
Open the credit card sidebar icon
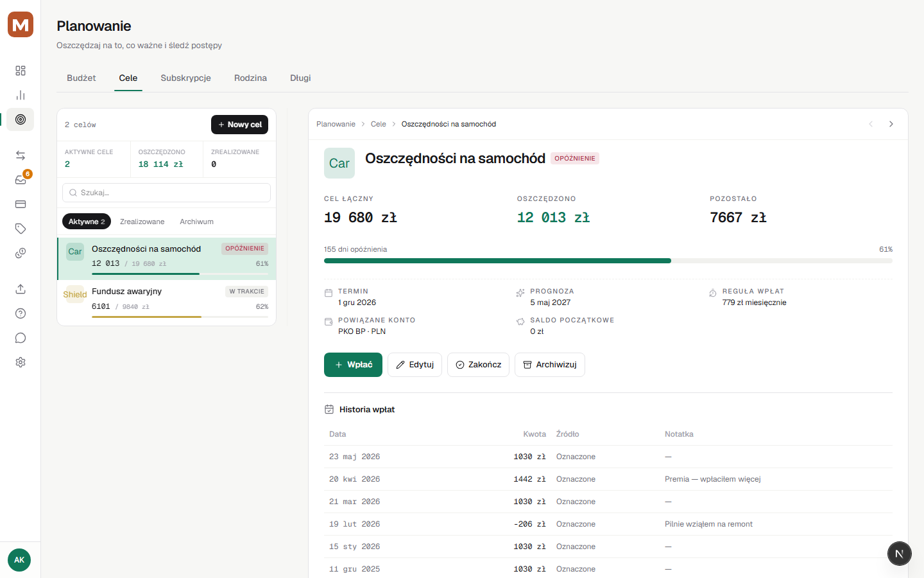(x=21, y=204)
